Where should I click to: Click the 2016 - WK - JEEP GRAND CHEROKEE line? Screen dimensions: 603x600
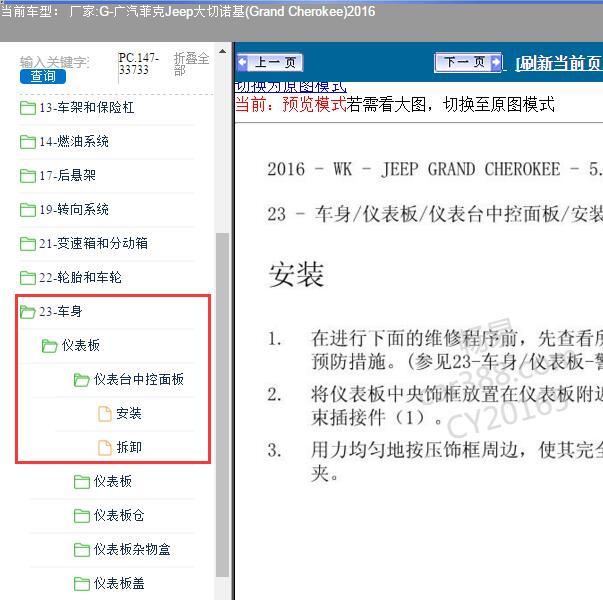[x=435, y=170]
